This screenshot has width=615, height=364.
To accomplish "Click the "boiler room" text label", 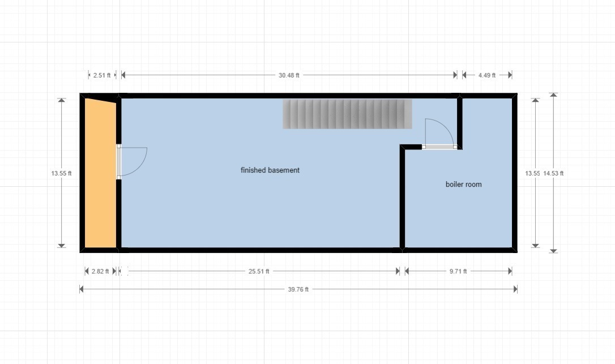I will pos(463,184).
